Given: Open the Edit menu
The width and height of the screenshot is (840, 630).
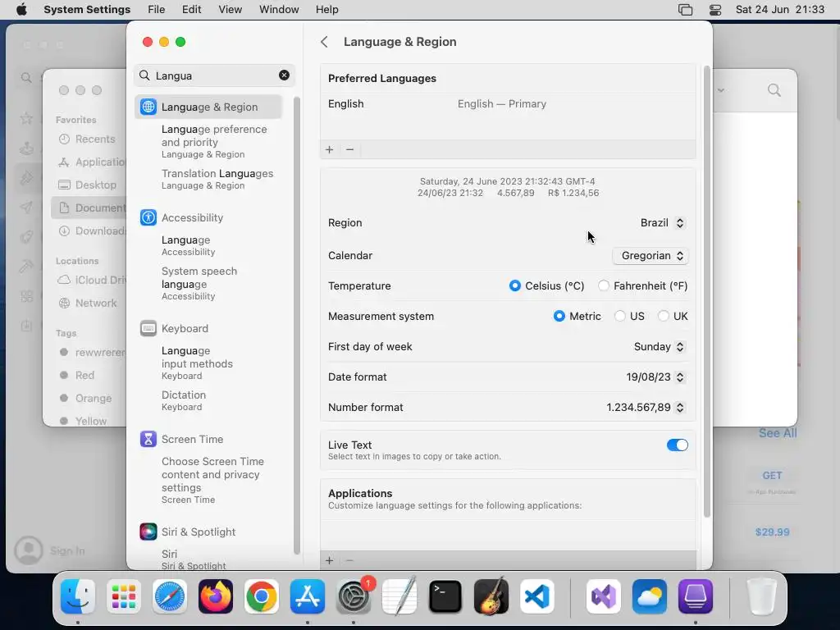Looking at the screenshot, I should pyautogui.click(x=191, y=10).
